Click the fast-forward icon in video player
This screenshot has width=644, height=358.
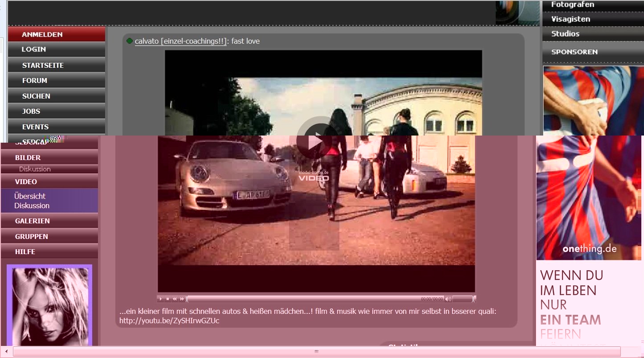point(182,299)
